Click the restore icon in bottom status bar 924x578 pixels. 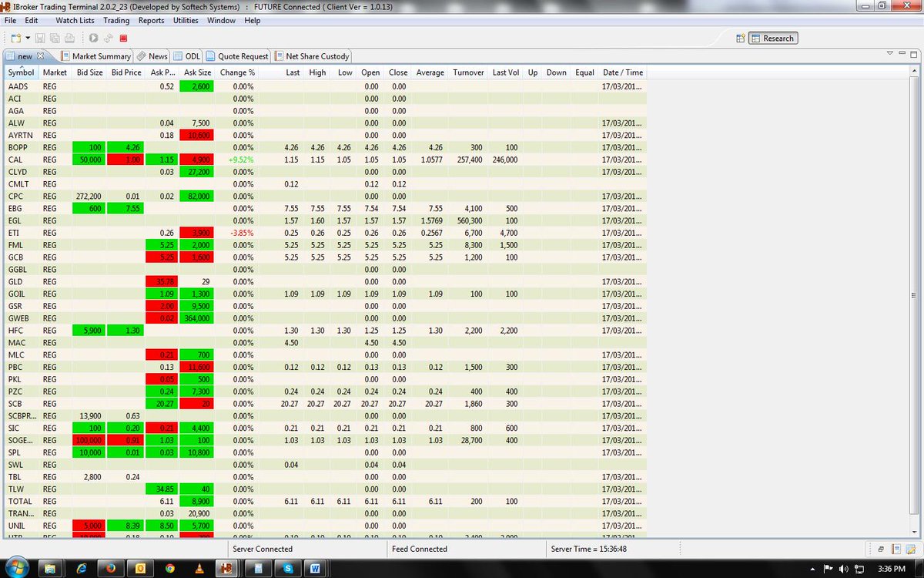881,549
